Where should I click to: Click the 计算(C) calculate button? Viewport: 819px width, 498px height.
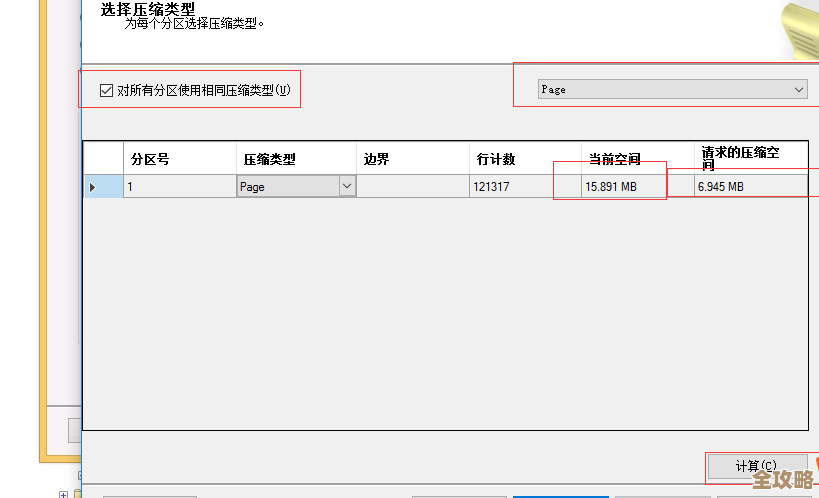(x=756, y=466)
